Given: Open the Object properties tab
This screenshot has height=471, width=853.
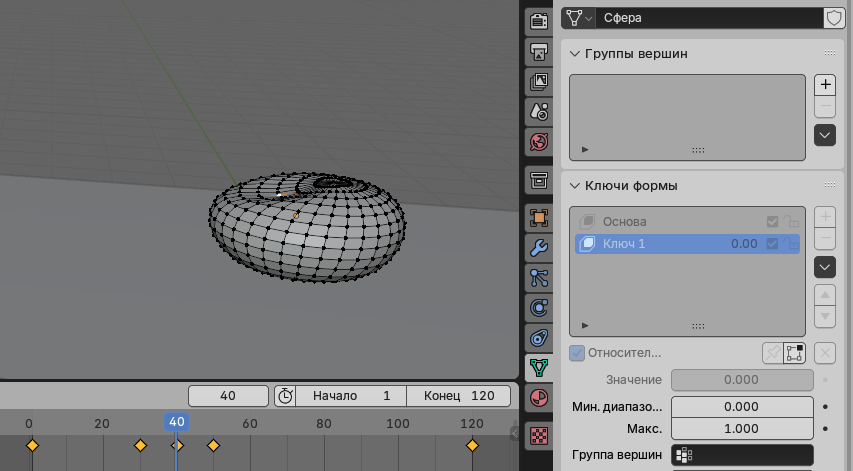Looking at the screenshot, I should click(539, 218).
